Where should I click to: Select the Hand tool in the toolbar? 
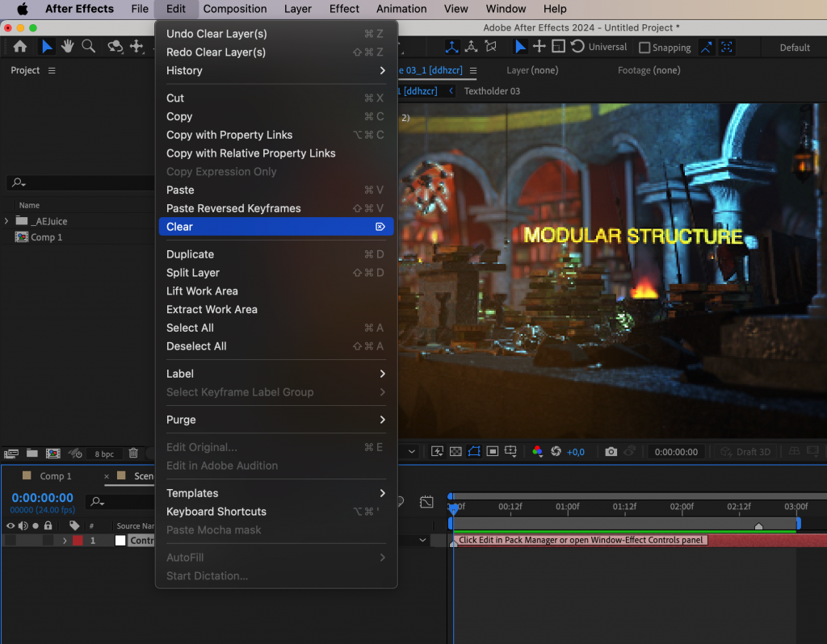coord(68,46)
